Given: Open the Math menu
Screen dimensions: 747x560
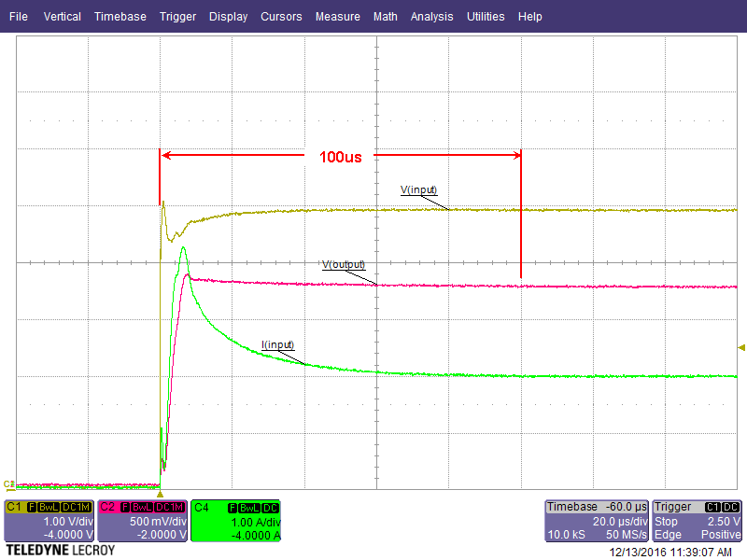Looking at the screenshot, I should 386,17.
